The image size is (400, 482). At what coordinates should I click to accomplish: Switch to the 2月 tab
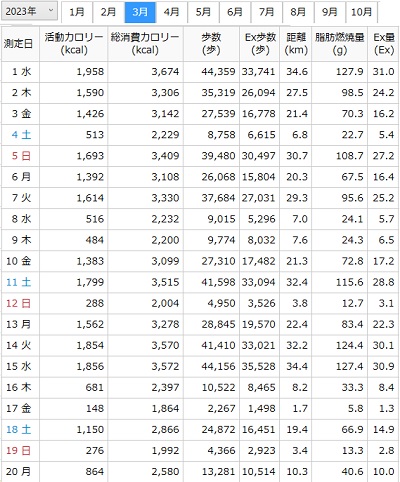109,12
